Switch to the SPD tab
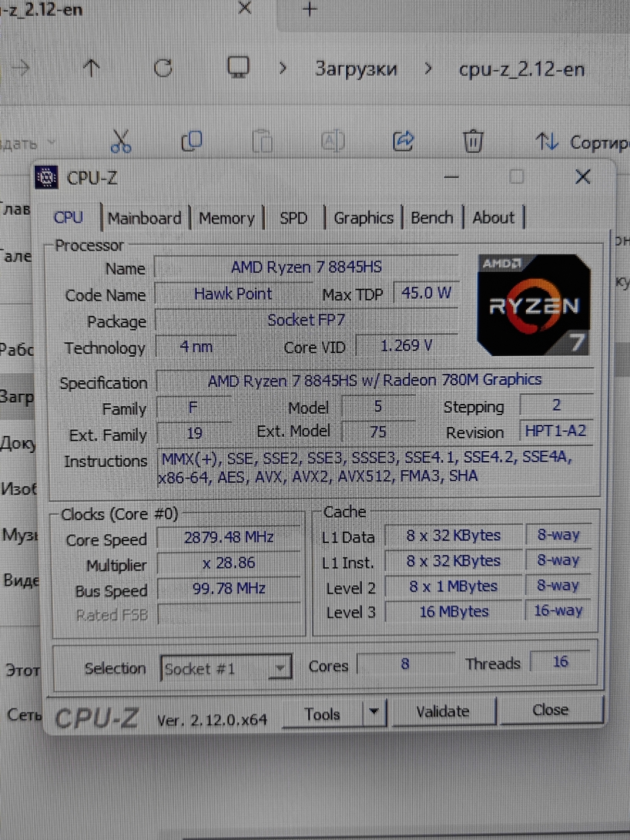This screenshot has width=630, height=840. (293, 218)
